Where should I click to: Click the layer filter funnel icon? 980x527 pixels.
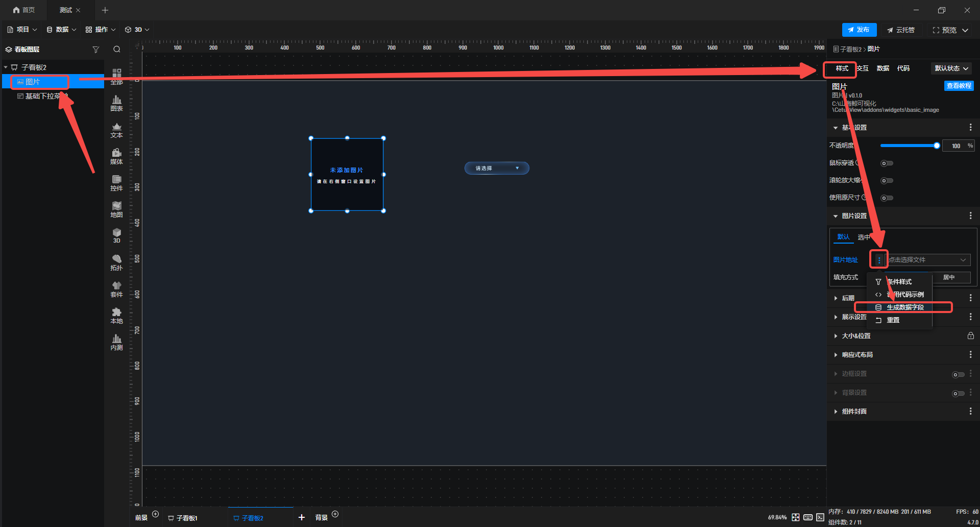[x=95, y=50]
